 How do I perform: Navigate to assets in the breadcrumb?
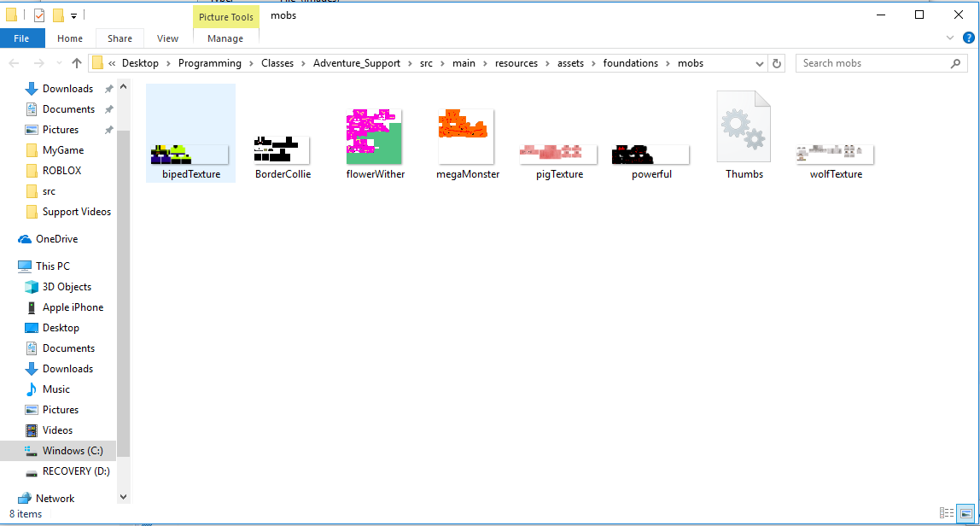pos(570,63)
